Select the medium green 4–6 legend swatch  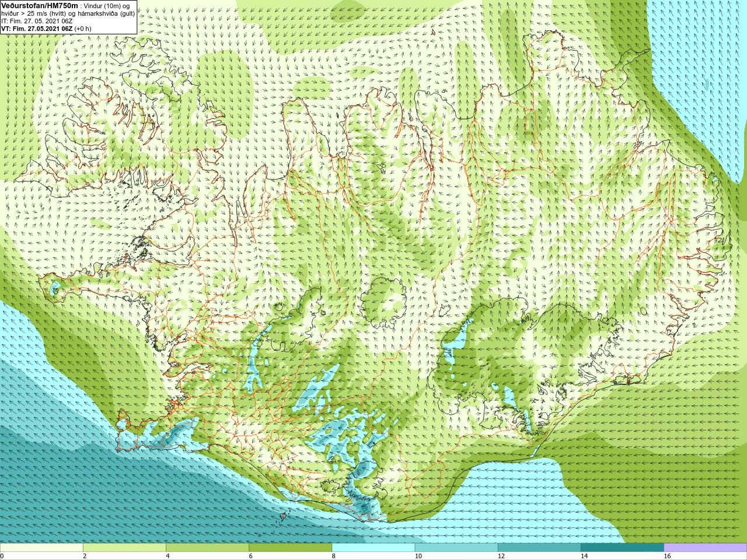(x=207, y=548)
